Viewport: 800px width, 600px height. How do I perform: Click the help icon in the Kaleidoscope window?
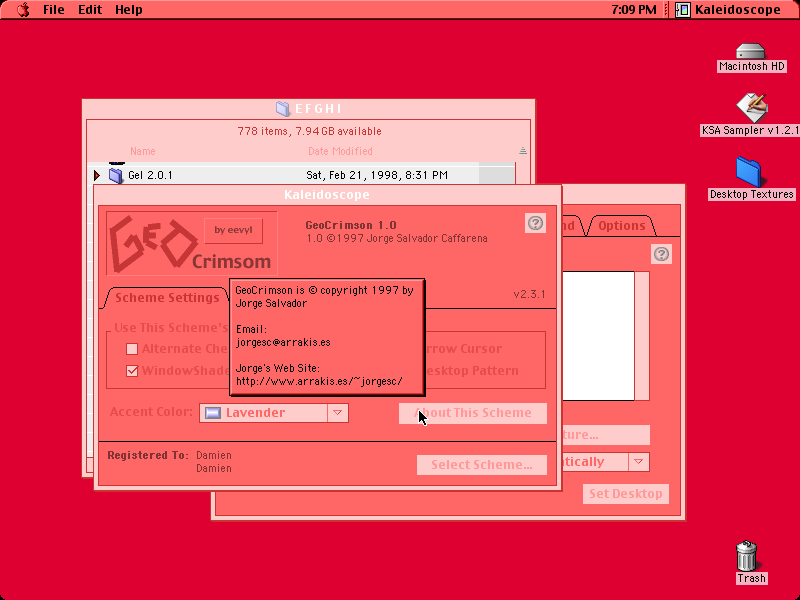tap(535, 223)
